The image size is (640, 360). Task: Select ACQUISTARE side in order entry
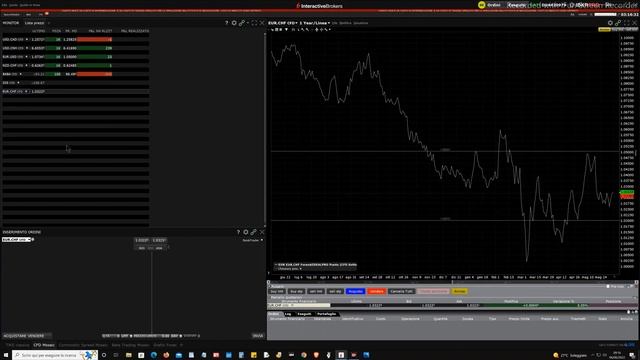14,336
